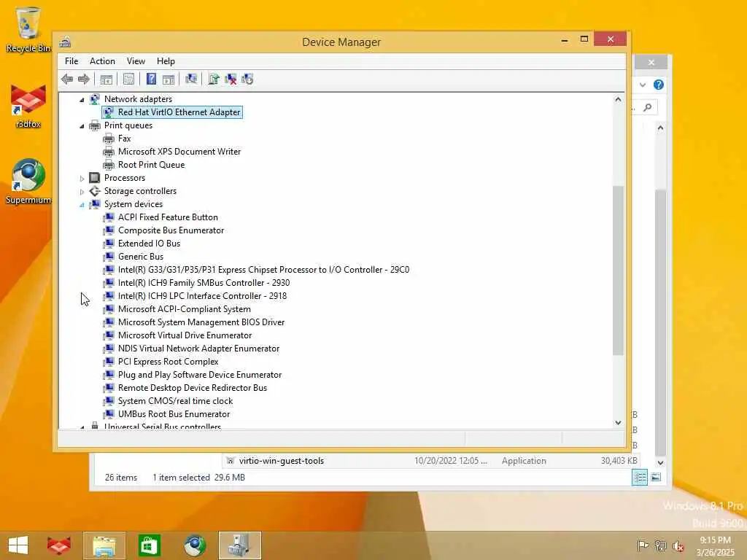Open Properties via the toolbar icon
This screenshot has width=747, height=560.
[x=128, y=79]
